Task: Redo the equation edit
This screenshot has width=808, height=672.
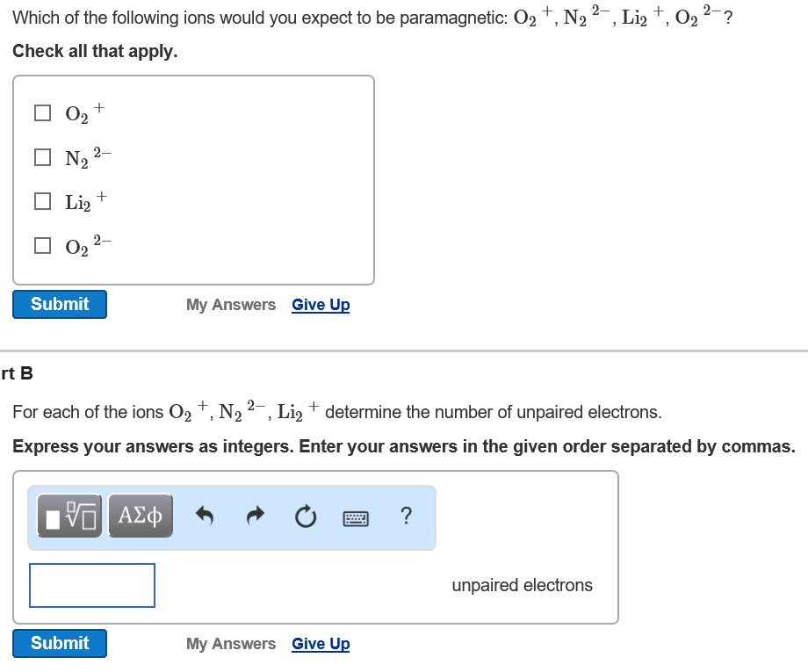Action: coord(254,516)
